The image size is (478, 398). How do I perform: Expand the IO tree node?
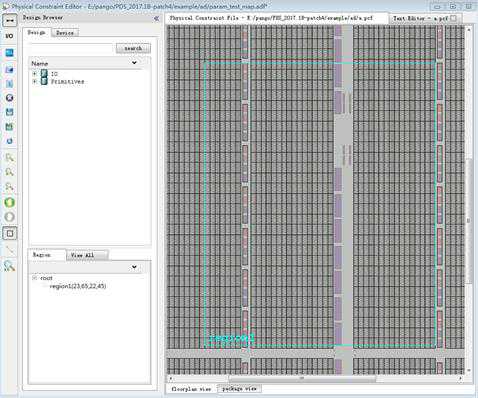click(34, 73)
